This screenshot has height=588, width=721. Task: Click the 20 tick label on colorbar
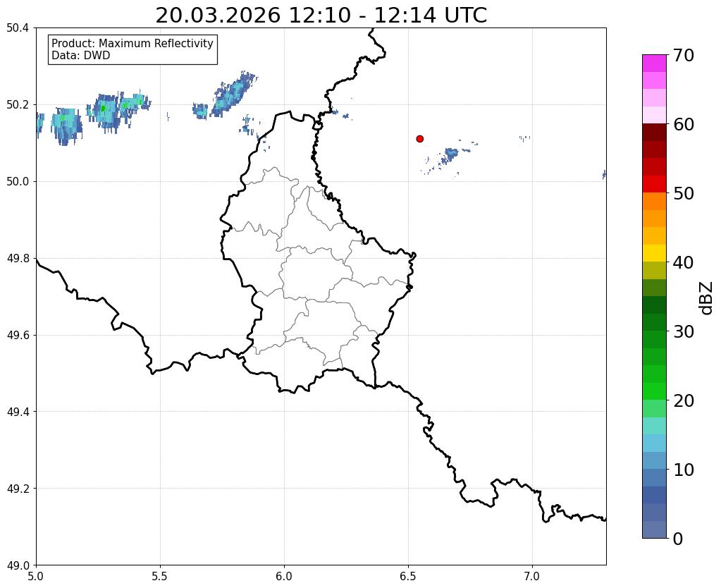[684, 400]
